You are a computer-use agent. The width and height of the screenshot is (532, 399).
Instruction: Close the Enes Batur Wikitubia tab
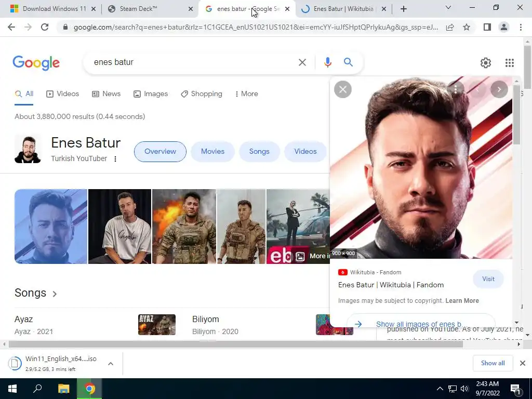[x=384, y=9]
